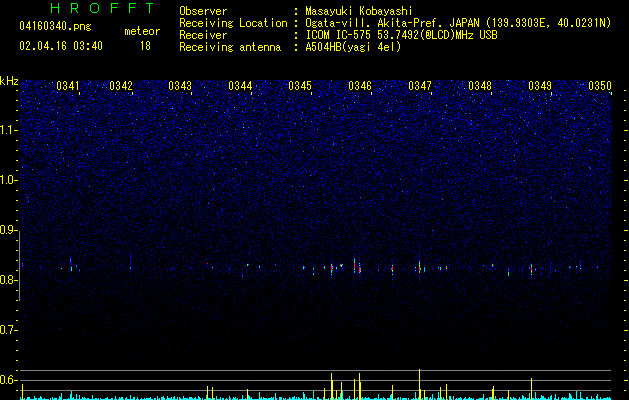Click the 0341 time marker
The width and height of the screenshot is (629, 400).
(68, 86)
